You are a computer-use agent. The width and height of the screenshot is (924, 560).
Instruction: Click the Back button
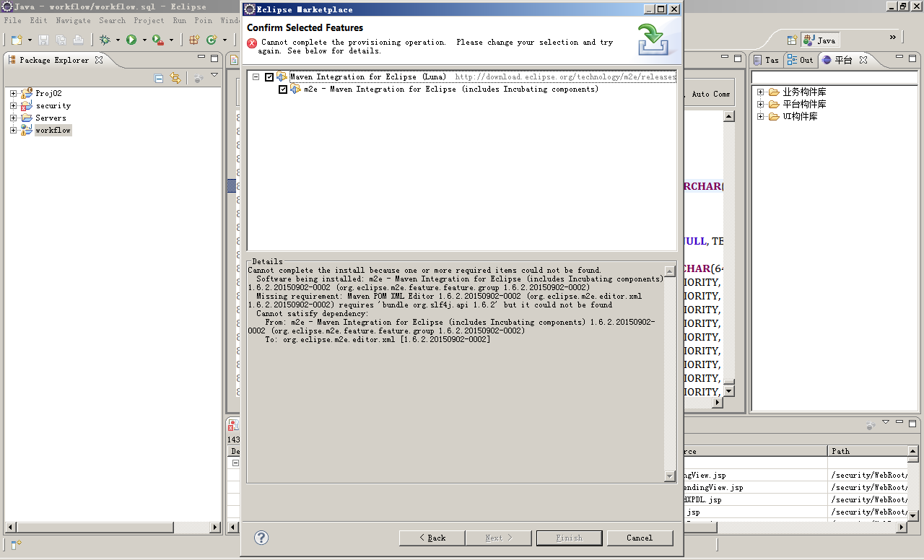432,538
